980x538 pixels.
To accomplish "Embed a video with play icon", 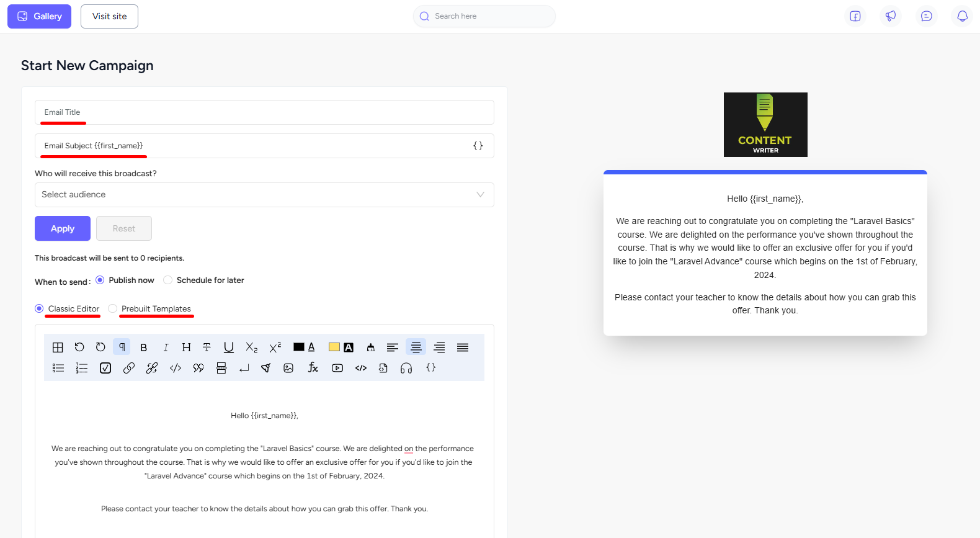I will tap(337, 368).
